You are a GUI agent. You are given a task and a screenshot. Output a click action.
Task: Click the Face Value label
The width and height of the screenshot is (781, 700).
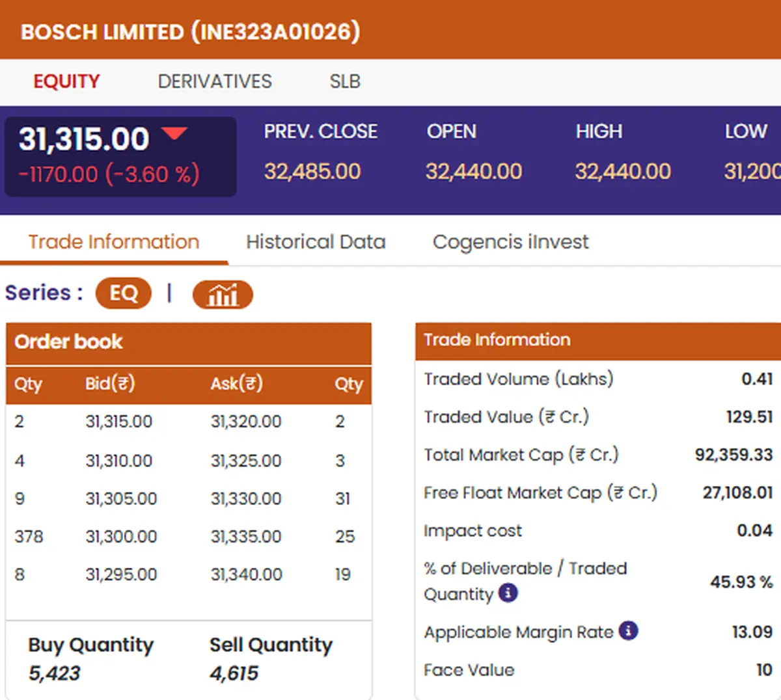[469, 670]
